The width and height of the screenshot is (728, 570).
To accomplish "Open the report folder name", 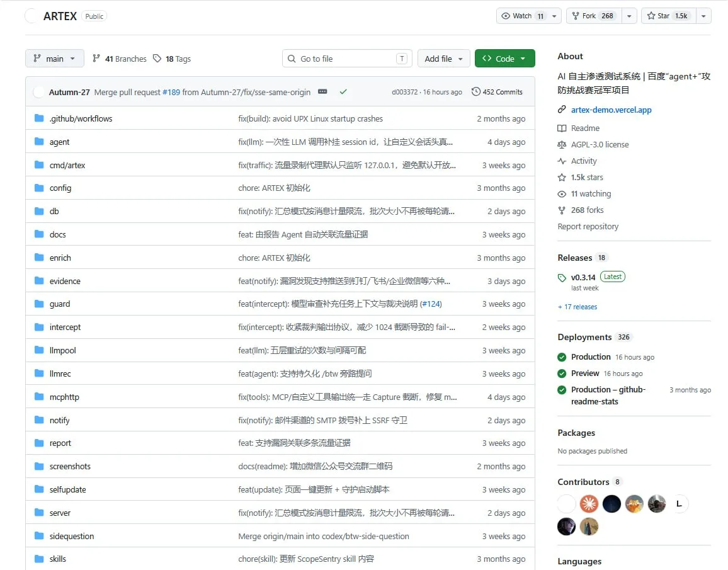I will click(60, 443).
